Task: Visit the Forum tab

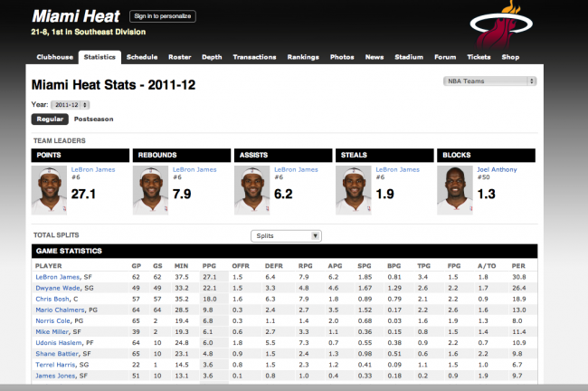Action: point(445,57)
